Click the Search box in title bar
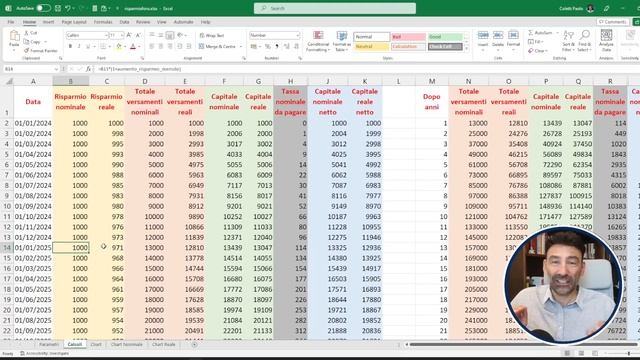 [x=335, y=8]
